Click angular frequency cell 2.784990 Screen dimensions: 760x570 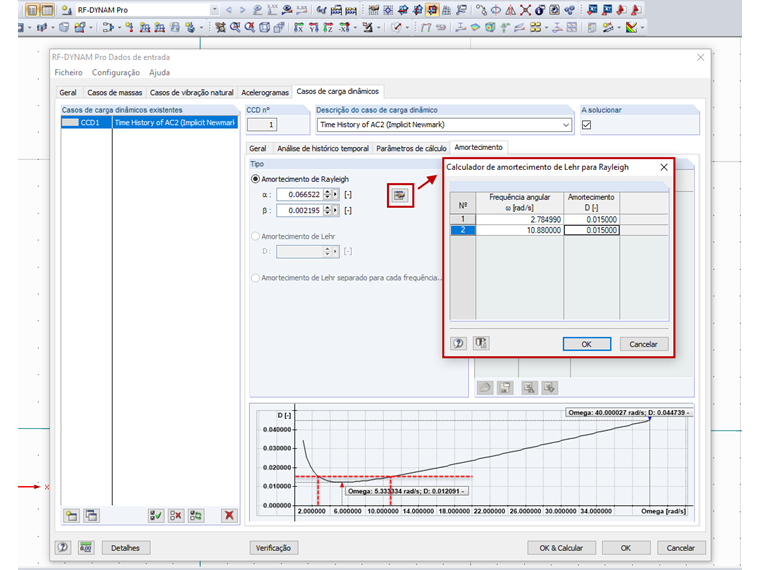coord(520,219)
